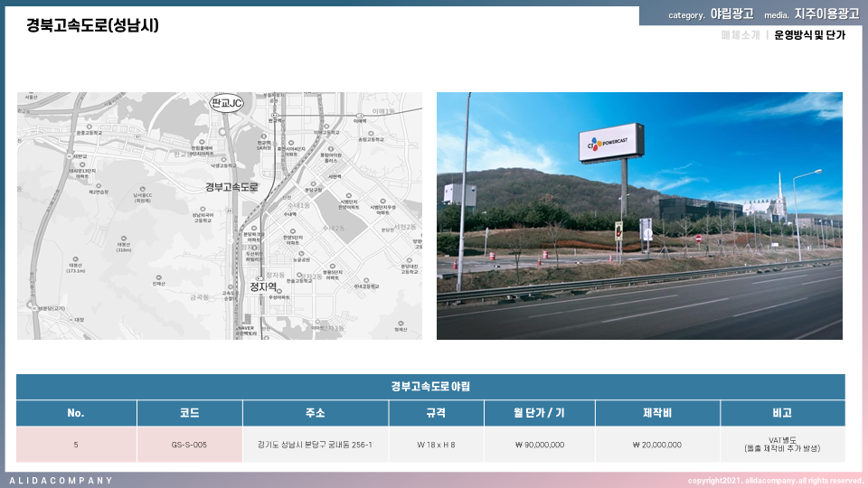This screenshot has height=488, width=868.
Task: Click the 지주이용광고 media label
Action: pyautogui.click(x=826, y=14)
